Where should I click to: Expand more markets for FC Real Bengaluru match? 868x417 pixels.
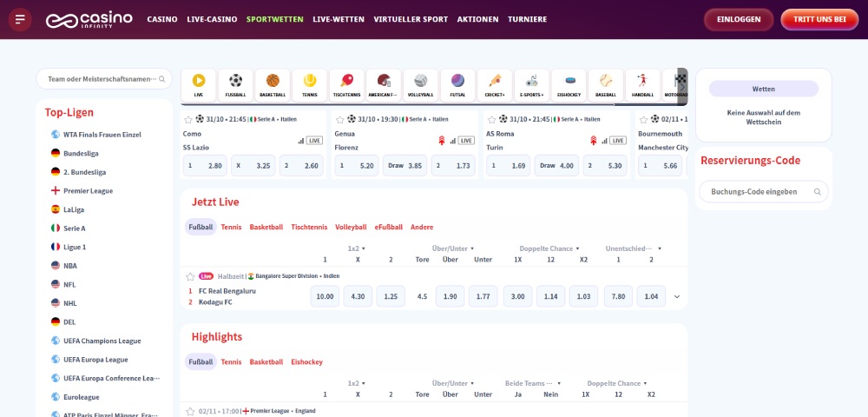[x=677, y=297]
